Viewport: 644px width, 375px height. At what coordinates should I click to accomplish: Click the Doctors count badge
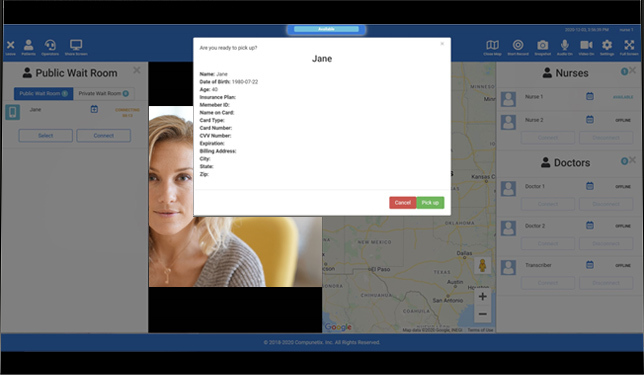(x=624, y=161)
